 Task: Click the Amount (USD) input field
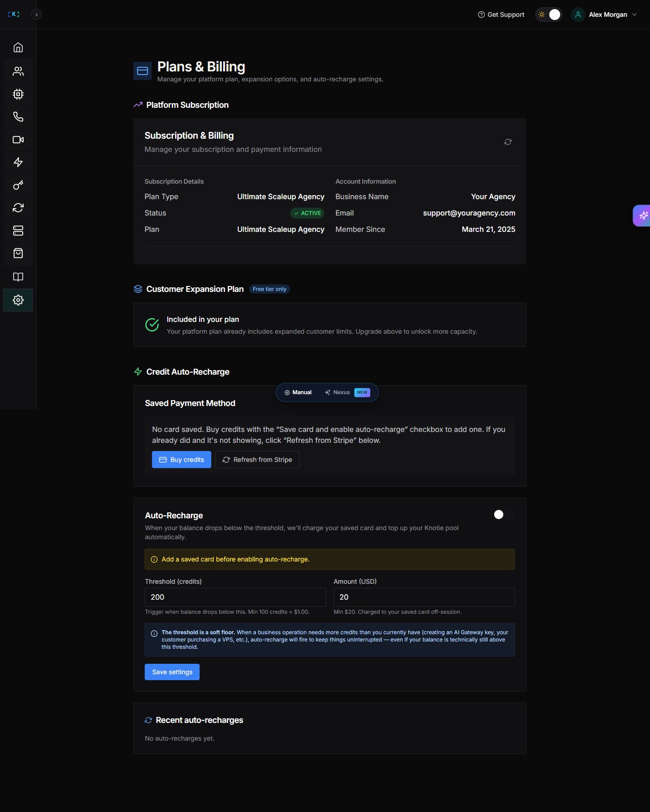[x=424, y=597]
